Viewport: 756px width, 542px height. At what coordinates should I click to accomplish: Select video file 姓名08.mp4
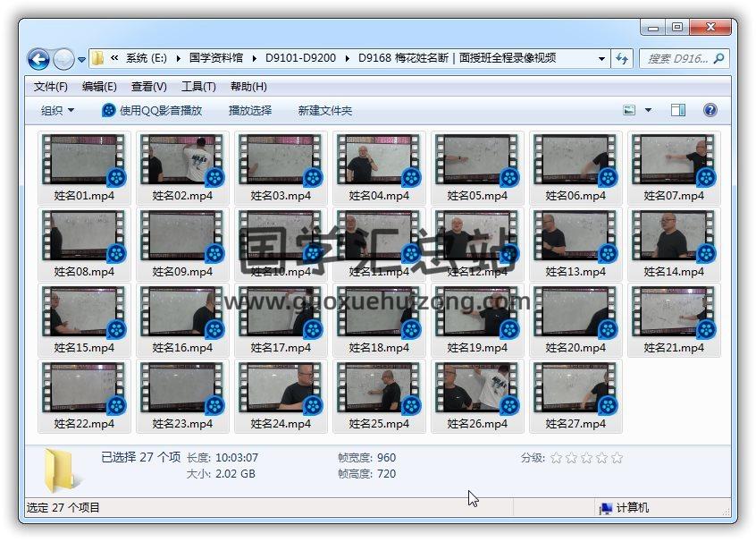click(x=84, y=244)
